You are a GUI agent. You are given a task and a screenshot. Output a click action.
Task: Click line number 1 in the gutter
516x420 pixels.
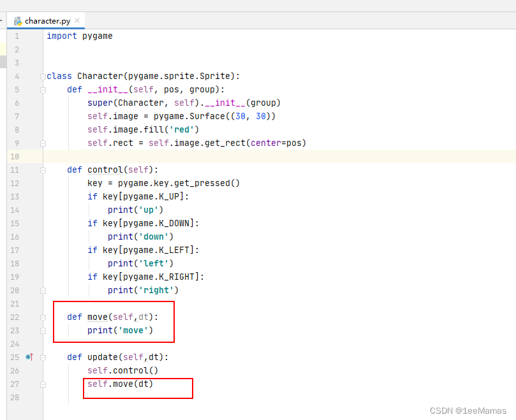[x=17, y=36]
